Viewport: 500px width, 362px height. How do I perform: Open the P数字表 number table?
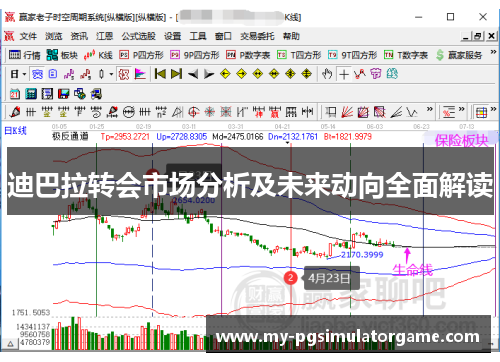click(x=248, y=55)
